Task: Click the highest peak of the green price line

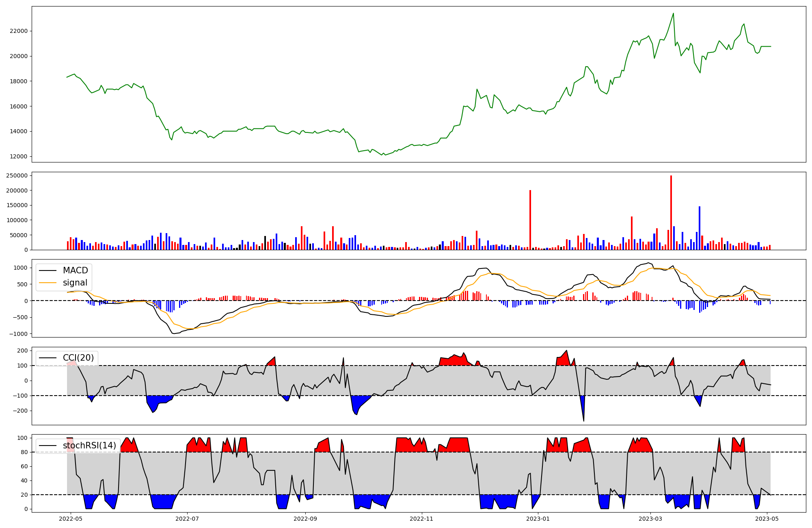Action: (x=673, y=13)
